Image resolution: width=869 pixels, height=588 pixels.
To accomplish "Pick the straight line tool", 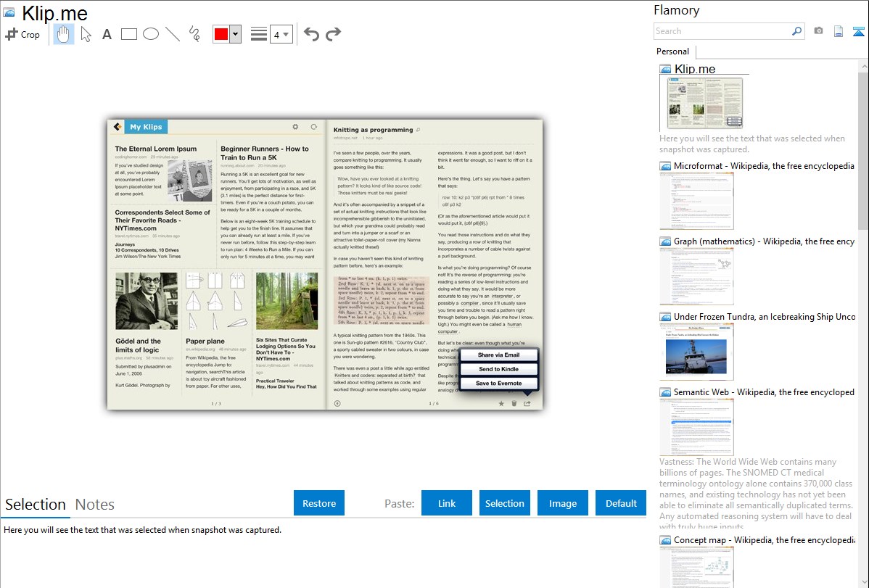I will pos(173,34).
